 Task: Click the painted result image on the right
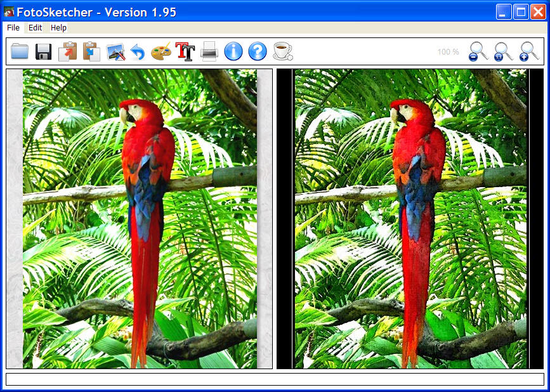[410, 219]
